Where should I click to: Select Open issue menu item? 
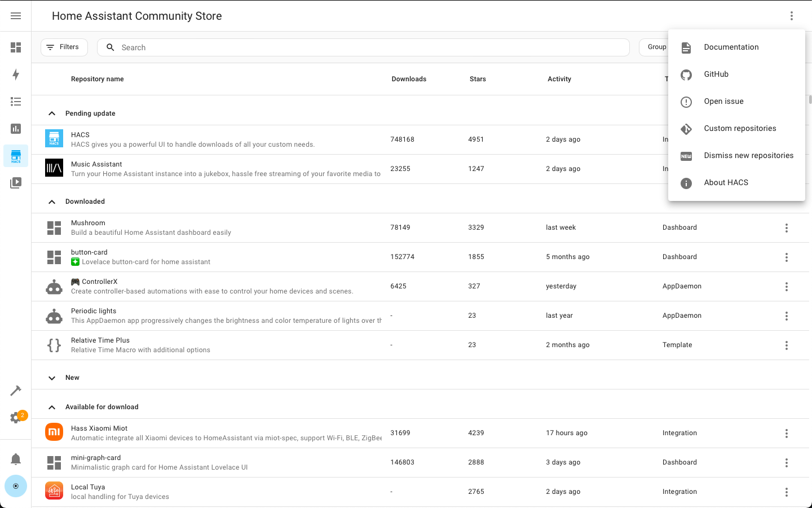(736, 102)
